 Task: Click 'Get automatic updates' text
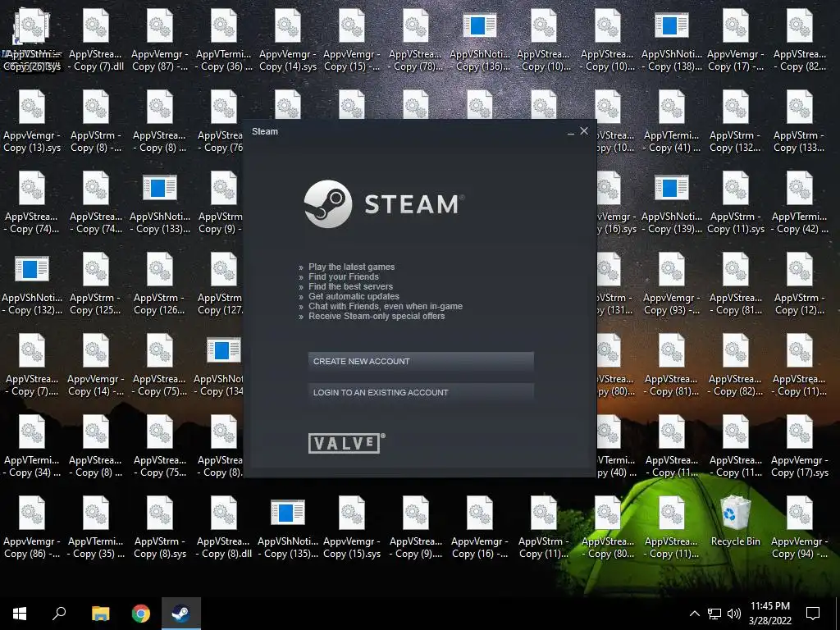pos(354,296)
